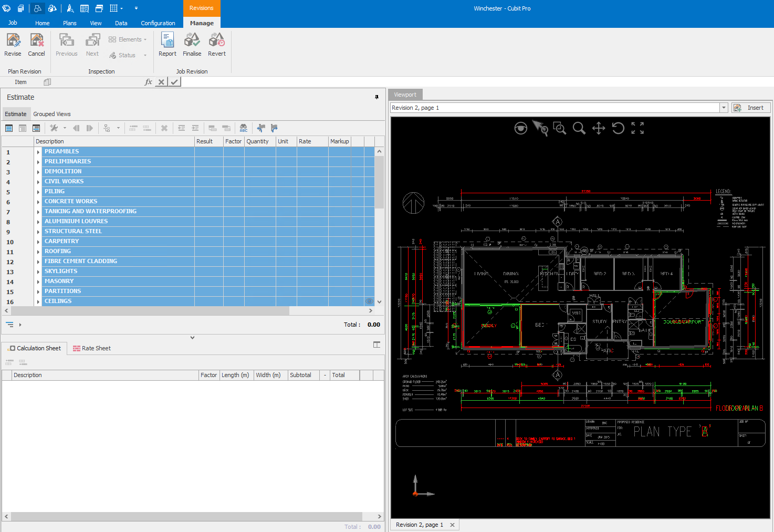Image resolution: width=774 pixels, height=532 pixels.
Task: Click the formula bar input field
Action: coord(476,82)
